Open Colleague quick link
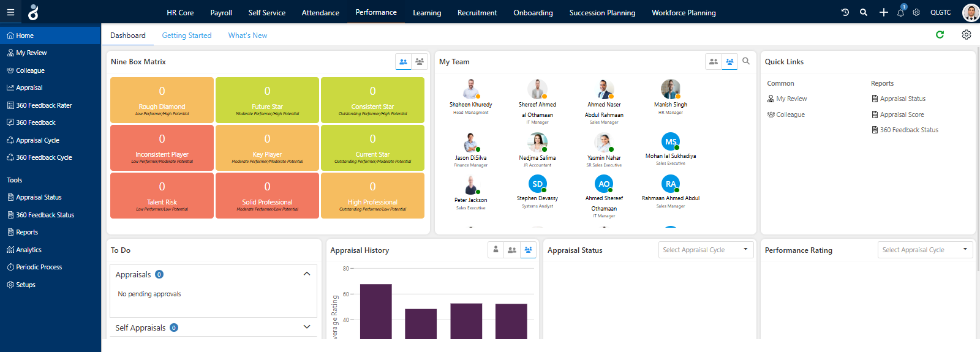This screenshot has height=352, width=980. pos(786,114)
